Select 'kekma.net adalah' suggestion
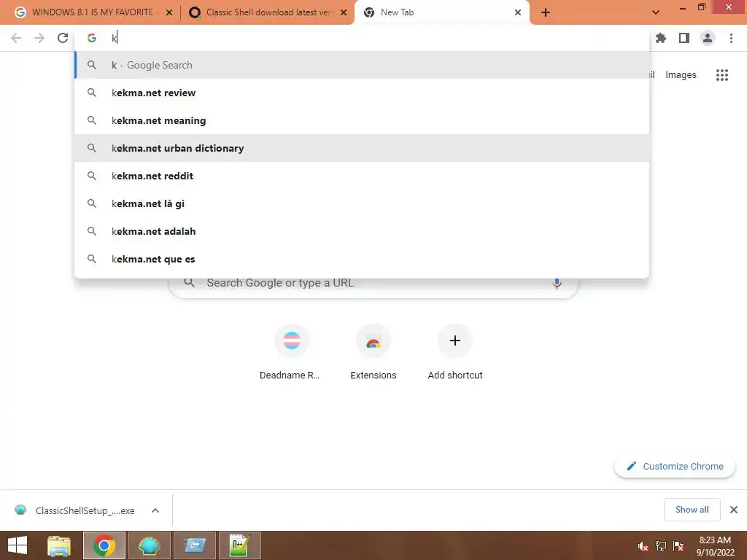This screenshot has width=747, height=560. 362,231
